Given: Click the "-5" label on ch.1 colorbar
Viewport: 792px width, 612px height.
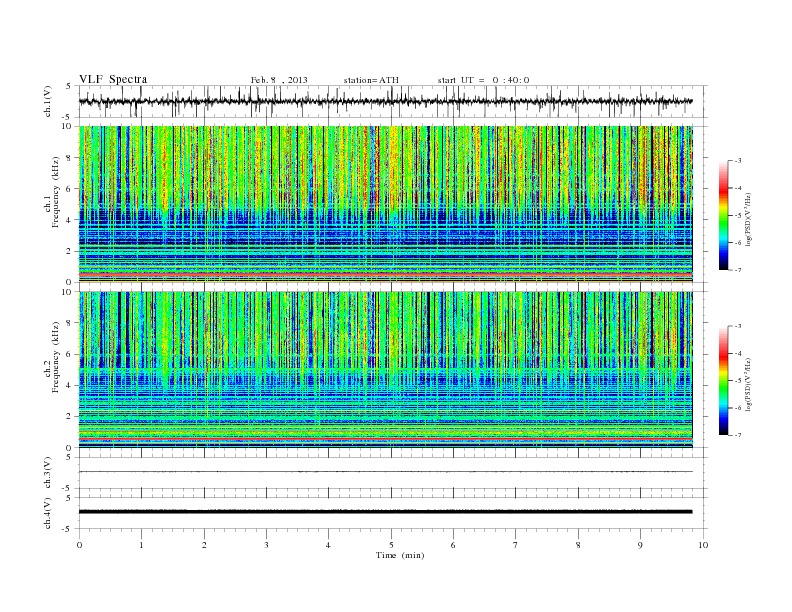Looking at the screenshot, I should coord(738,216).
